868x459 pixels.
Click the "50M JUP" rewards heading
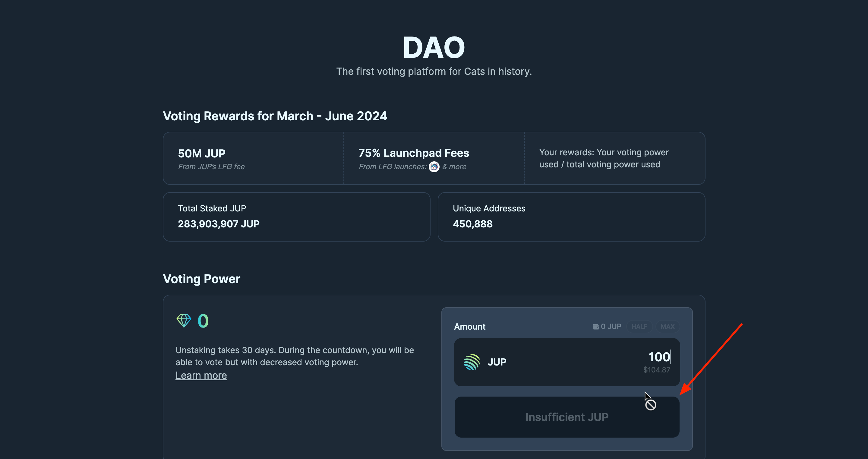coord(201,153)
